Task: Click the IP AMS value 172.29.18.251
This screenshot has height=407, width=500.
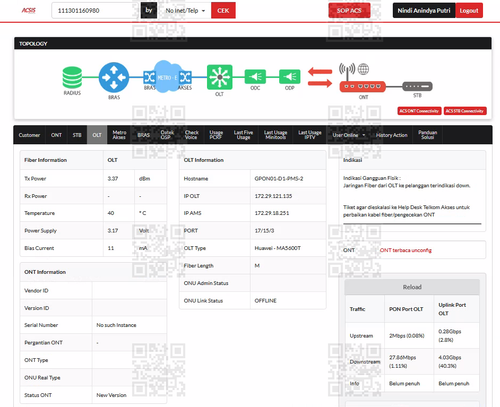Action: 272,213
